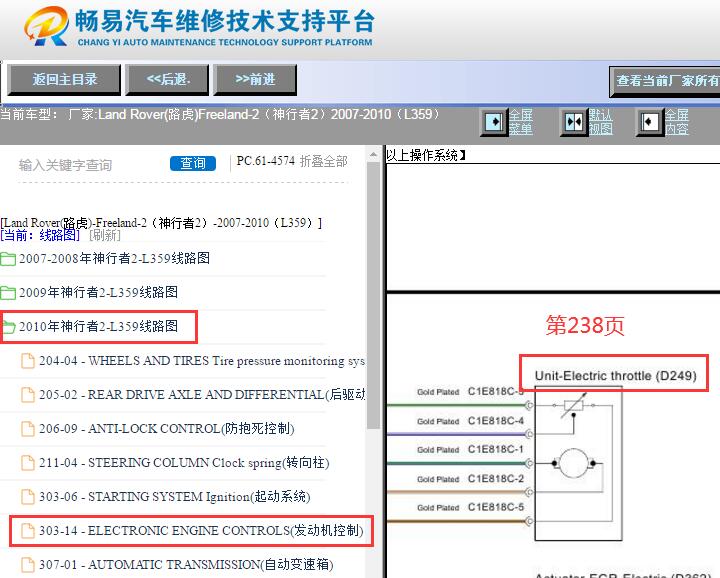Click 折叠全部 to collapse all
720x578 pixels.
[324, 161]
